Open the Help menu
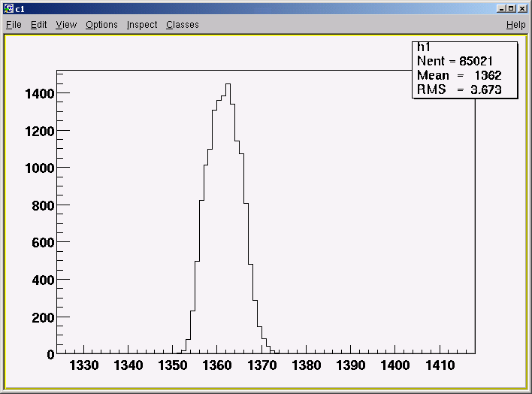The width and height of the screenshot is (532, 394). pos(515,25)
